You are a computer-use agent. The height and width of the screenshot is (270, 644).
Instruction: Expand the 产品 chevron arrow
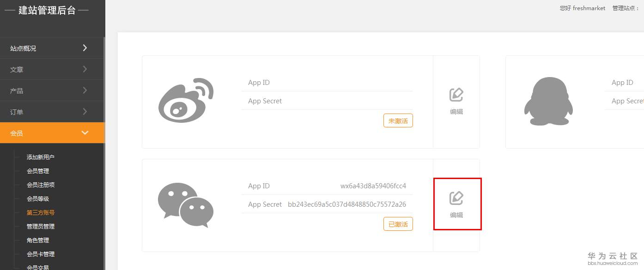click(x=85, y=90)
